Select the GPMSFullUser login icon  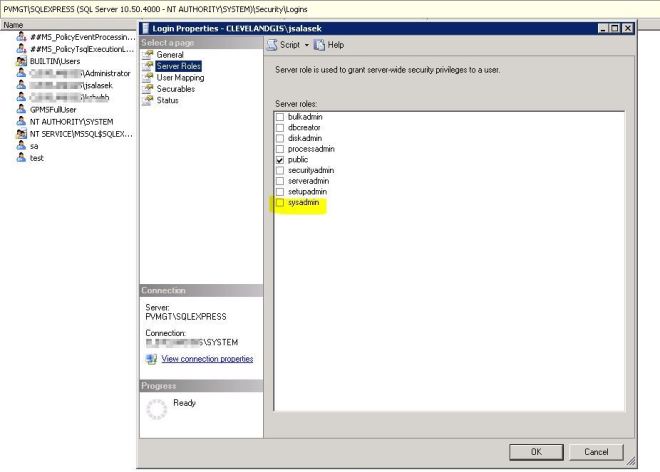[x=21, y=109]
